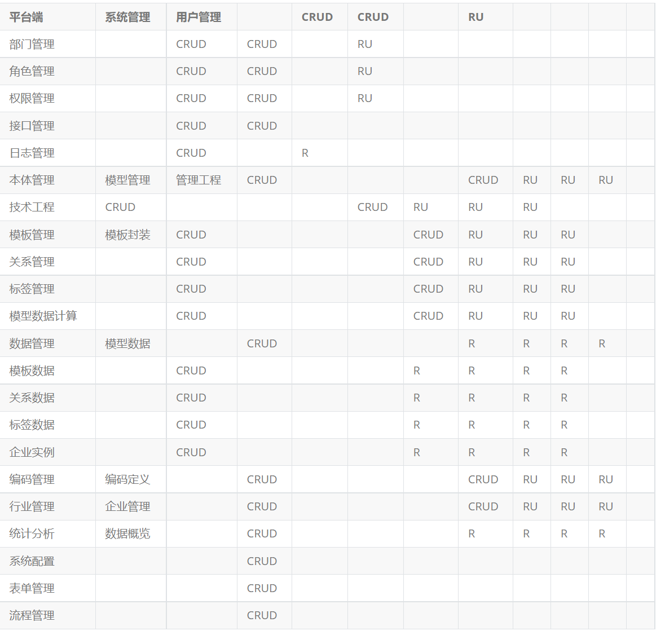665x644 pixels.
Task: Select the 系统管理 header cell
Action: point(127,17)
